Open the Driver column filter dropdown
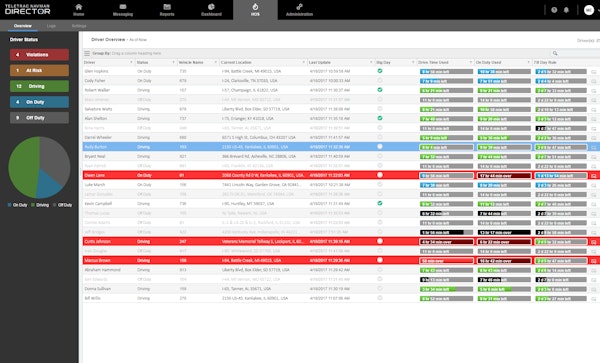The image size is (600, 363). click(x=131, y=62)
